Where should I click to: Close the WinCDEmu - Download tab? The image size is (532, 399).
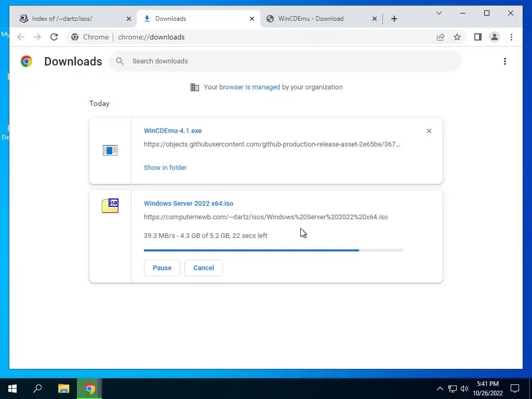[x=375, y=19]
